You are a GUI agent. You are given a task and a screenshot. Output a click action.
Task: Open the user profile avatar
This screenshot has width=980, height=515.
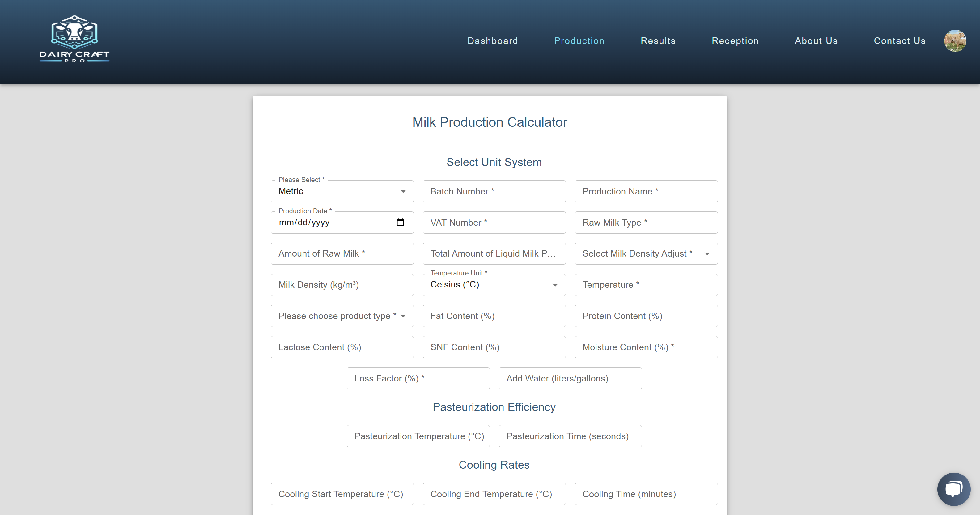tap(955, 41)
